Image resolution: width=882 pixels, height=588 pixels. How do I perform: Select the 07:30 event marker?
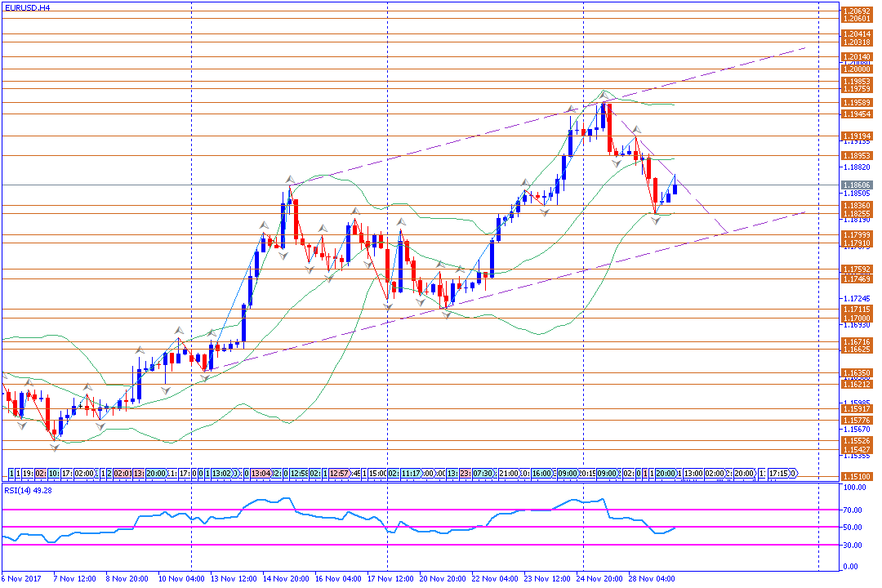point(483,473)
